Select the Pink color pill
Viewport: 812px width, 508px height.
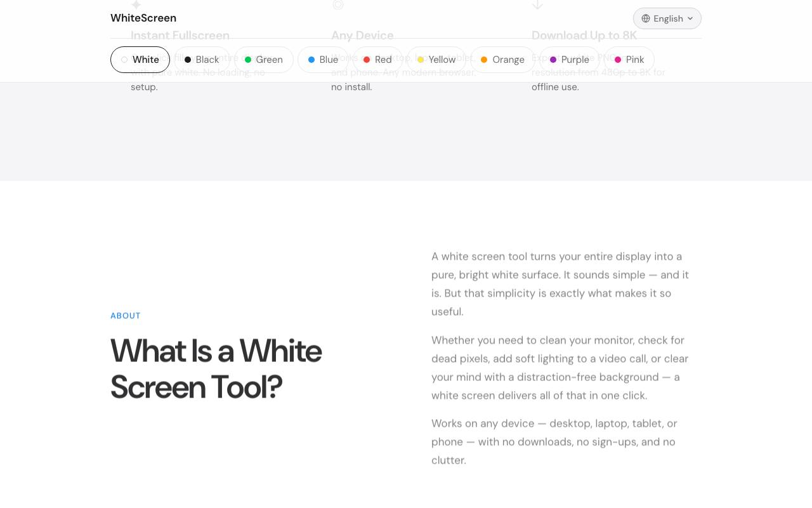pyautogui.click(x=629, y=60)
